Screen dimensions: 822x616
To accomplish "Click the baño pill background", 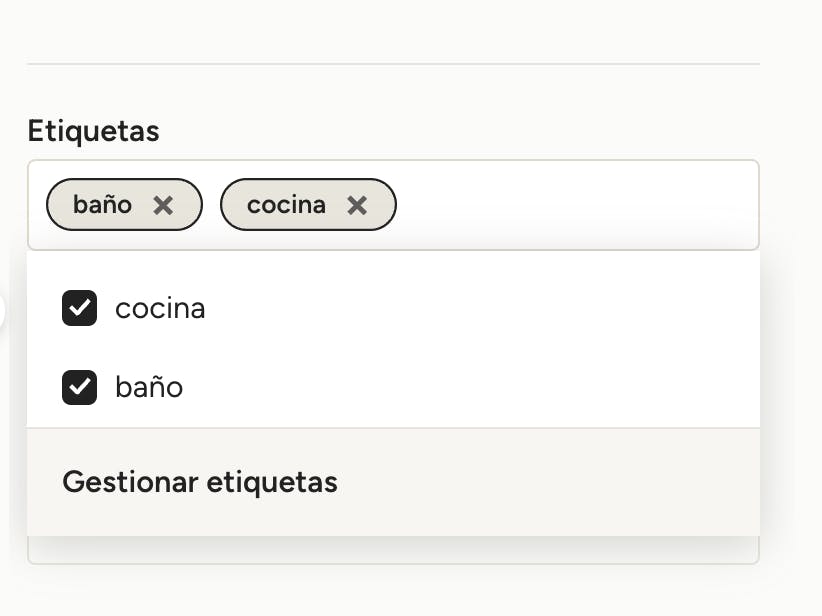I will coord(124,204).
